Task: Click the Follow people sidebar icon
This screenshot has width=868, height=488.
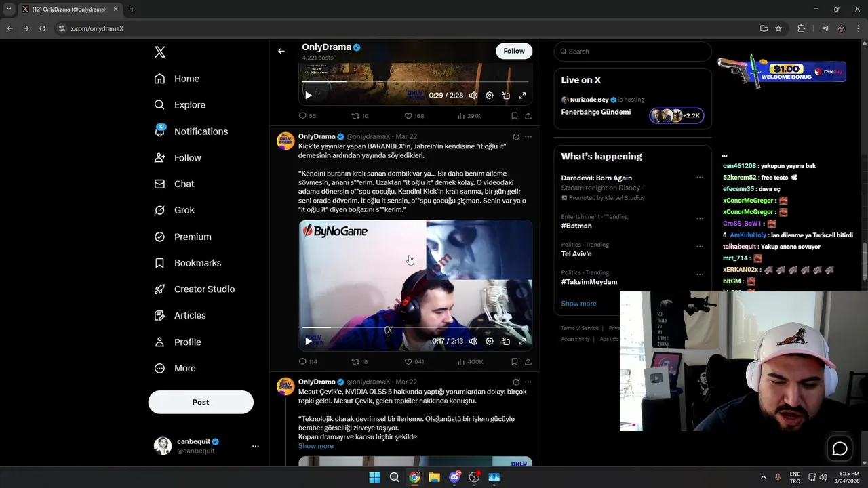Action: (159, 158)
